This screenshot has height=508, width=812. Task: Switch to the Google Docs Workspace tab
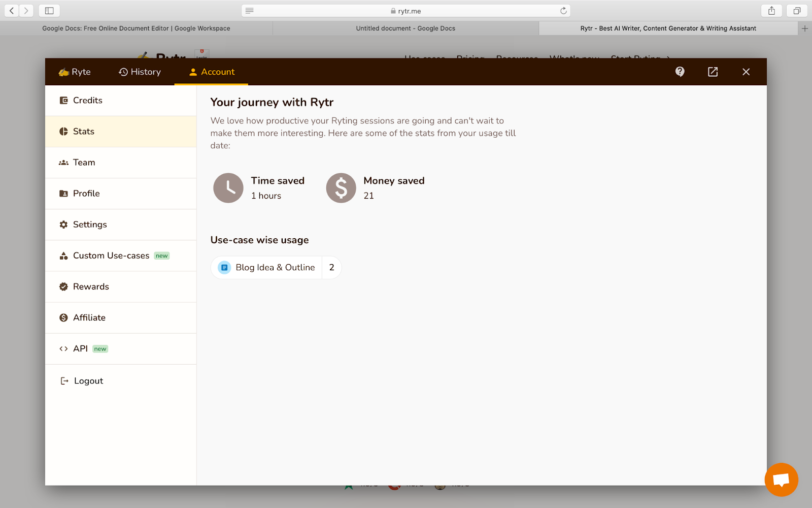pos(136,28)
